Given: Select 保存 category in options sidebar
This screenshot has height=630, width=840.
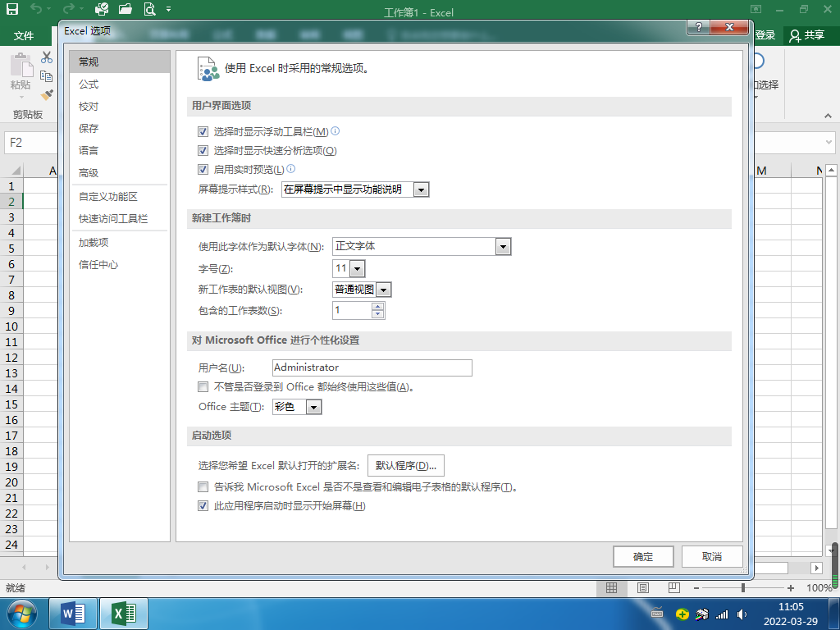Looking at the screenshot, I should (x=120, y=128).
